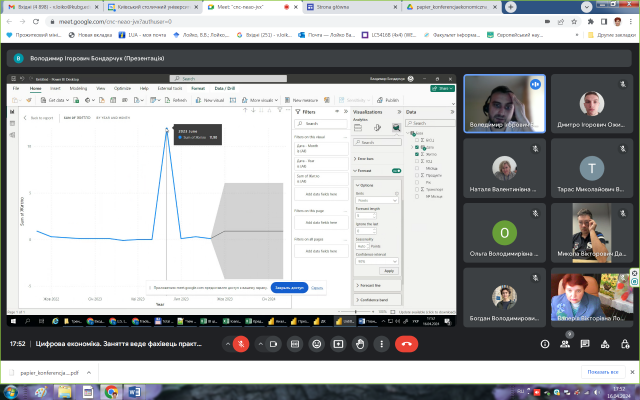Open the Modeling ribbon tab in Power BI
The width and height of the screenshot is (640, 400).
[76, 88]
